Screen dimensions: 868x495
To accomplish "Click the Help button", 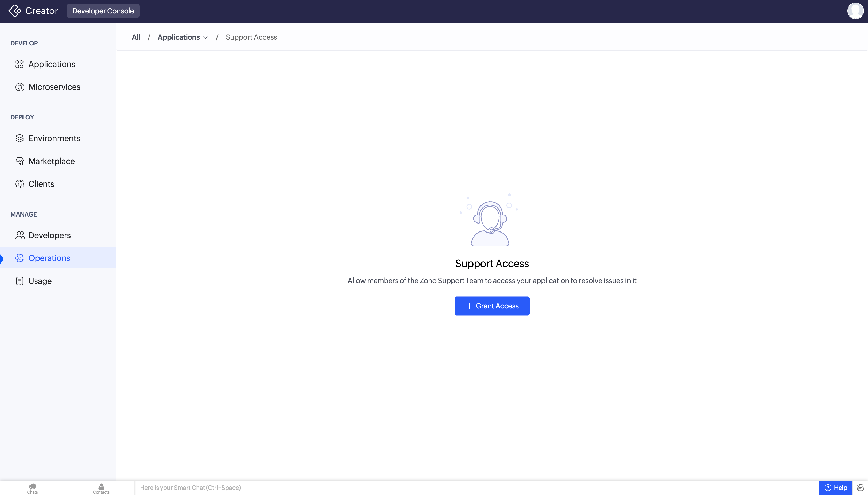I will coord(835,488).
